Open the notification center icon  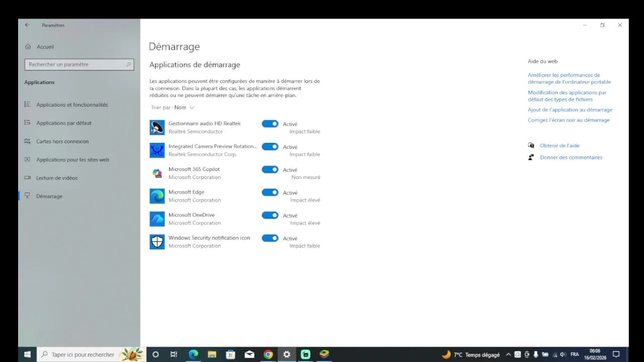pos(616,354)
